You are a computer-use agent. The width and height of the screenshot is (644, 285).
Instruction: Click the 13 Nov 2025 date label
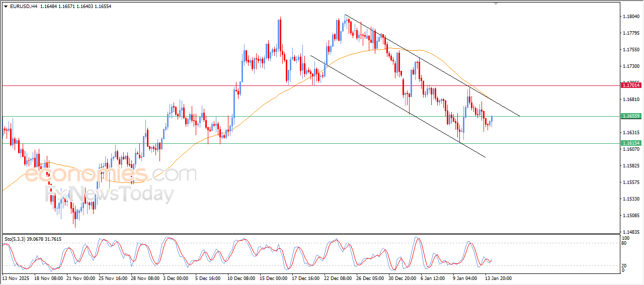point(15,278)
